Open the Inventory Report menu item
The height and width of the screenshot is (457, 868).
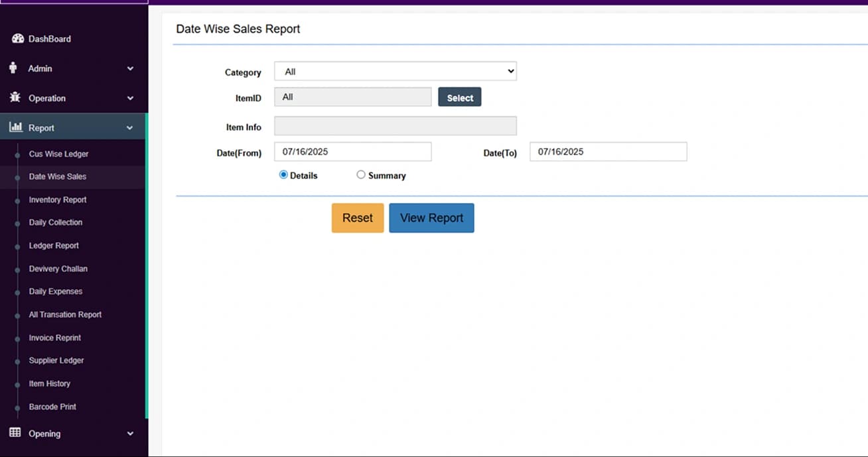coord(58,200)
